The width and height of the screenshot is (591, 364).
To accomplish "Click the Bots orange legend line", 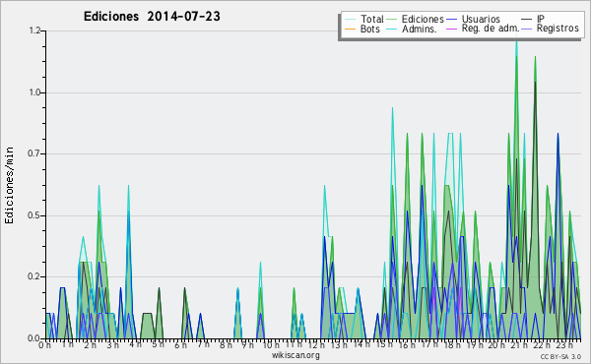I will tap(350, 29).
